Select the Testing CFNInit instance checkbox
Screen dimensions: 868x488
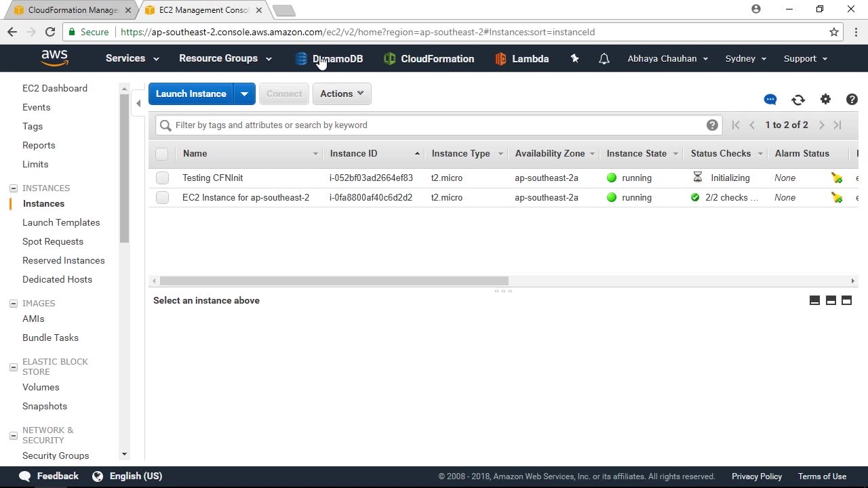(162, 178)
